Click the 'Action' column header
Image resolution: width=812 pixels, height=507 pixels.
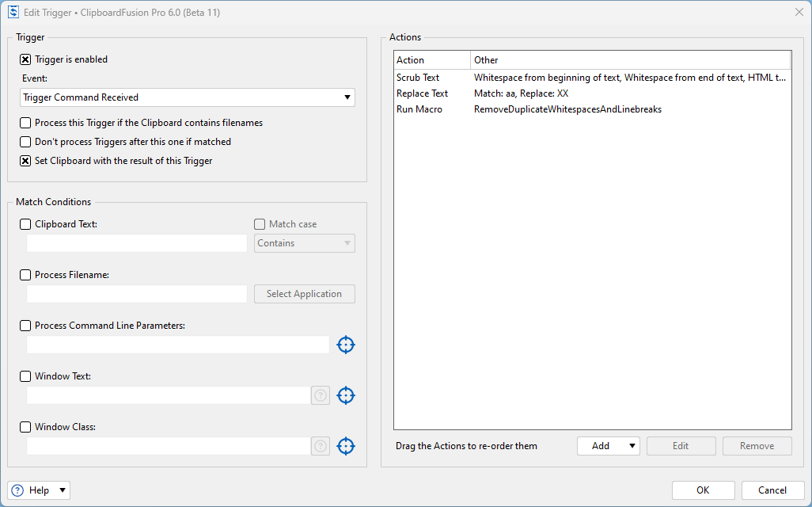pos(431,60)
